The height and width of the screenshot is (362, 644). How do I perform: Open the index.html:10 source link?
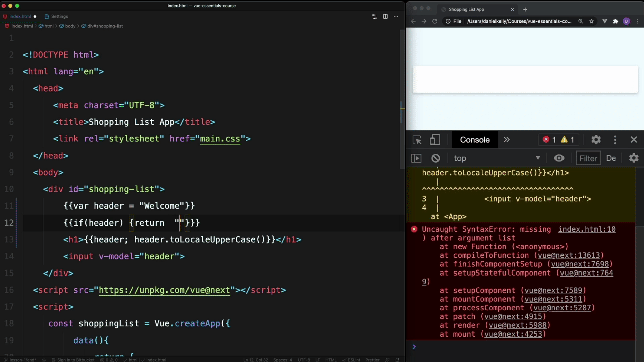click(587, 229)
